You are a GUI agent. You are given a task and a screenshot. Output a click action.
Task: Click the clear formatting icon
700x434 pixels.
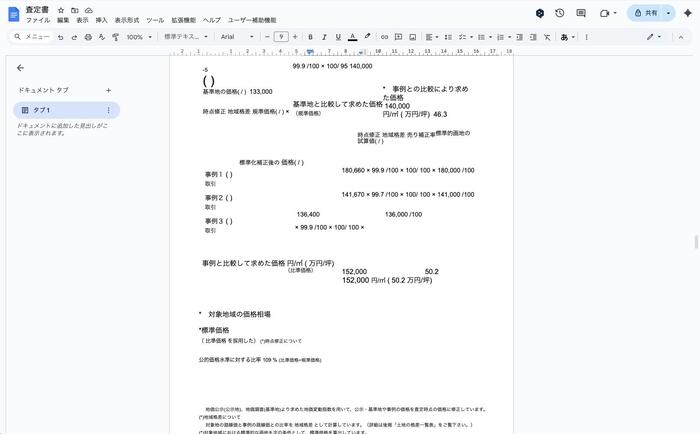tap(545, 37)
